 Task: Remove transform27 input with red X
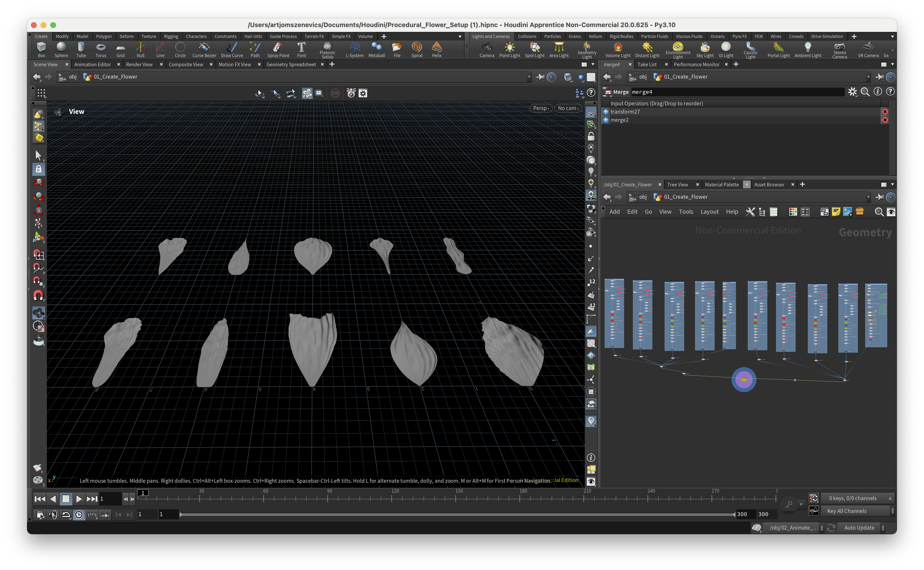(x=885, y=112)
